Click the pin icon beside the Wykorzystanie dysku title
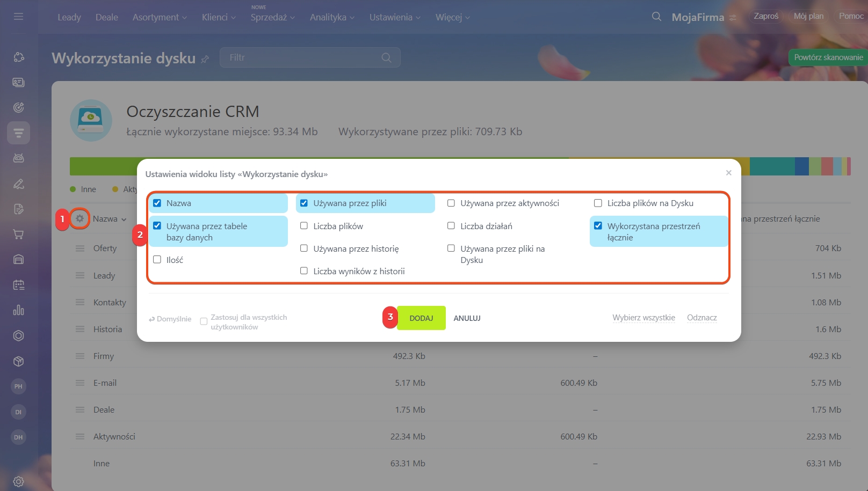868x491 pixels. 205,59
